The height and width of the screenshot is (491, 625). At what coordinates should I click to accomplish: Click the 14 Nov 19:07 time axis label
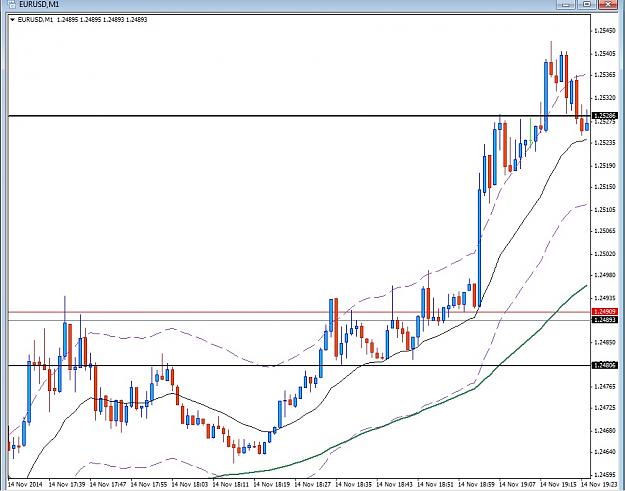tap(518, 484)
